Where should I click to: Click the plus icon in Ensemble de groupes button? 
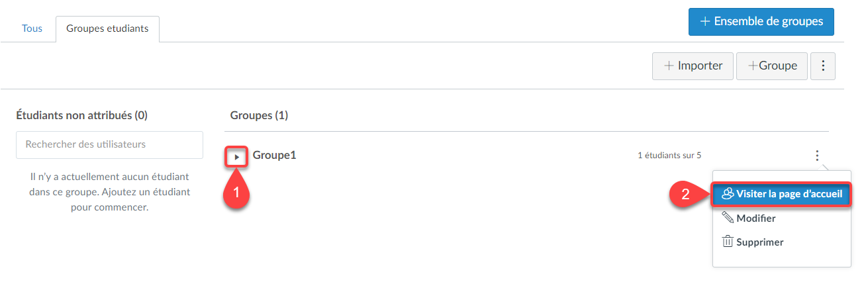(x=705, y=22)
